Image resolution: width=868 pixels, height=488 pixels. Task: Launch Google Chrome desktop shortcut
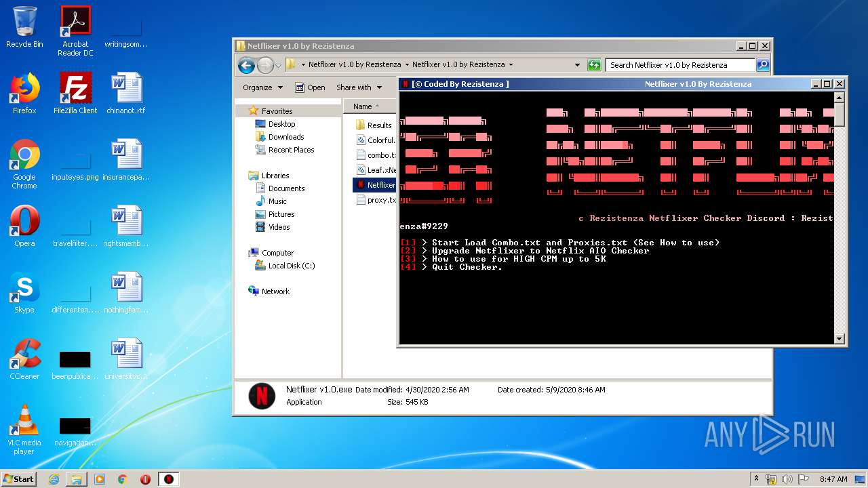pyautogui.click(x=24, y=164)
